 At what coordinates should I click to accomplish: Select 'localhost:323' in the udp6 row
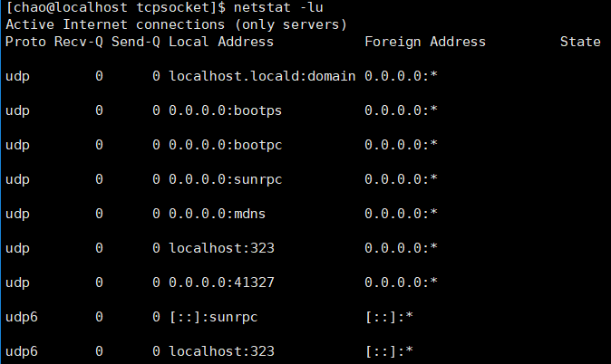pos(221,351)
